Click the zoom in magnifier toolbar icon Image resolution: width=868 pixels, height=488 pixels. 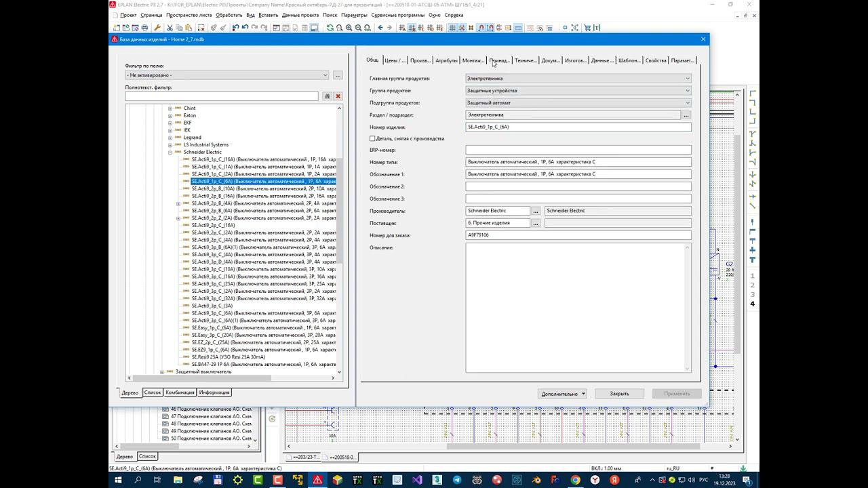349,28
